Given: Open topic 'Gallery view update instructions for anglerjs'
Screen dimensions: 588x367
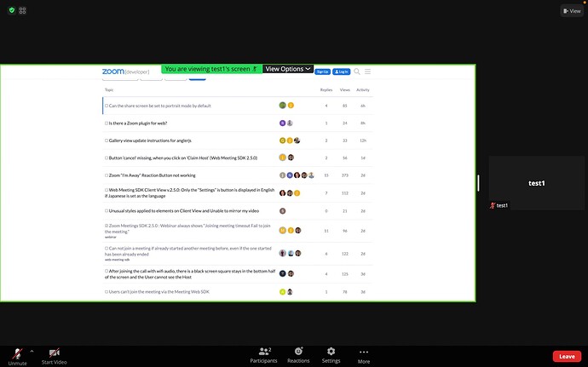Looking at the screenshot, I should pos(150,140).
